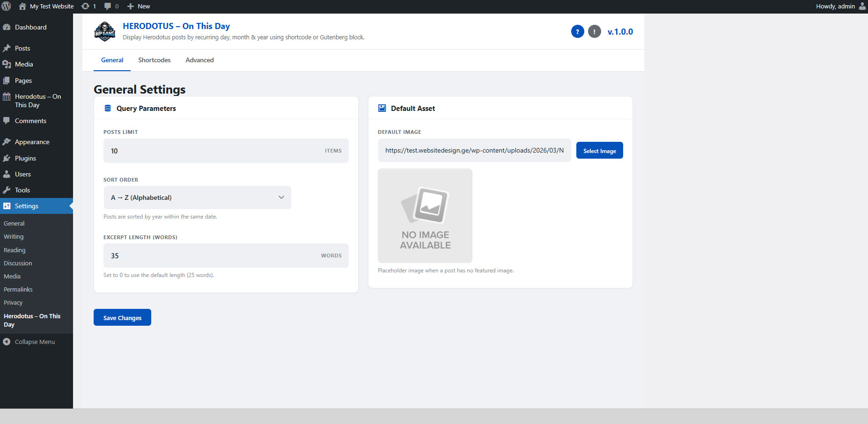Open Media under Settings submenu
Screen dimensions: 868x424
point(12,277)
